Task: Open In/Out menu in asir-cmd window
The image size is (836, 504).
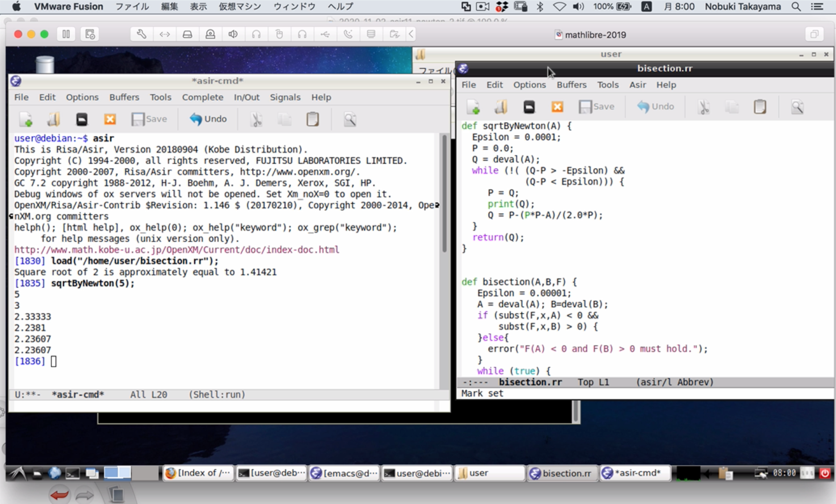Action: [247, 97]
